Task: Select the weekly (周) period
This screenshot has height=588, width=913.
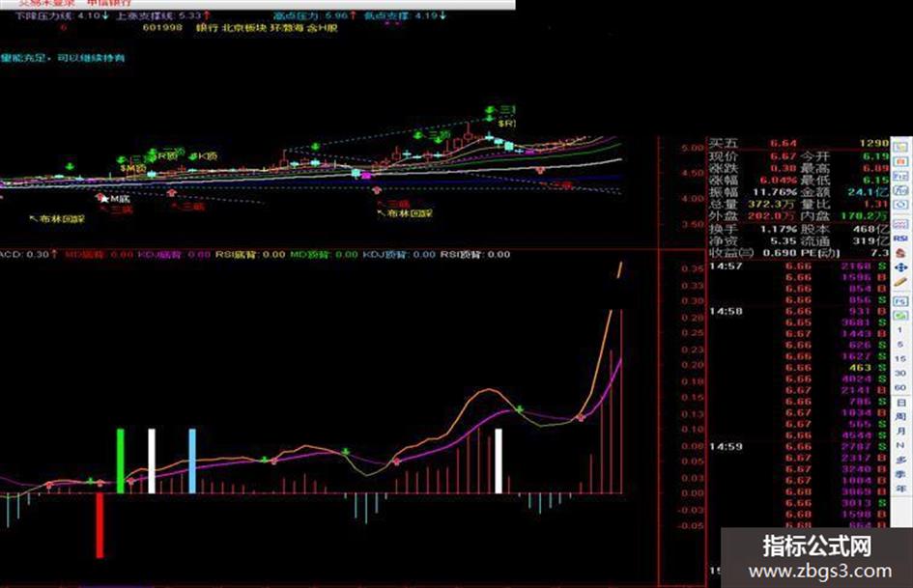Action: tap(900, 416)
